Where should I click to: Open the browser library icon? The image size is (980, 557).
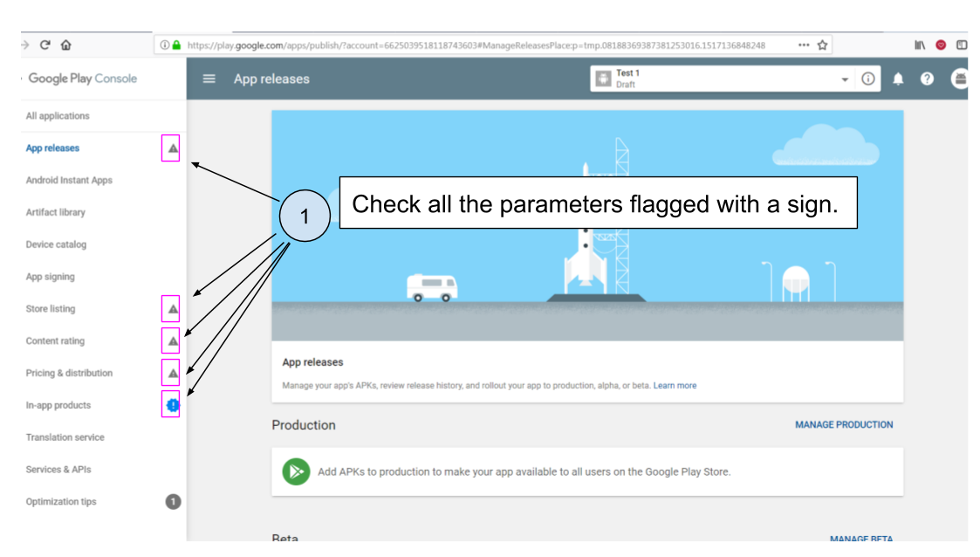point(920,45)
